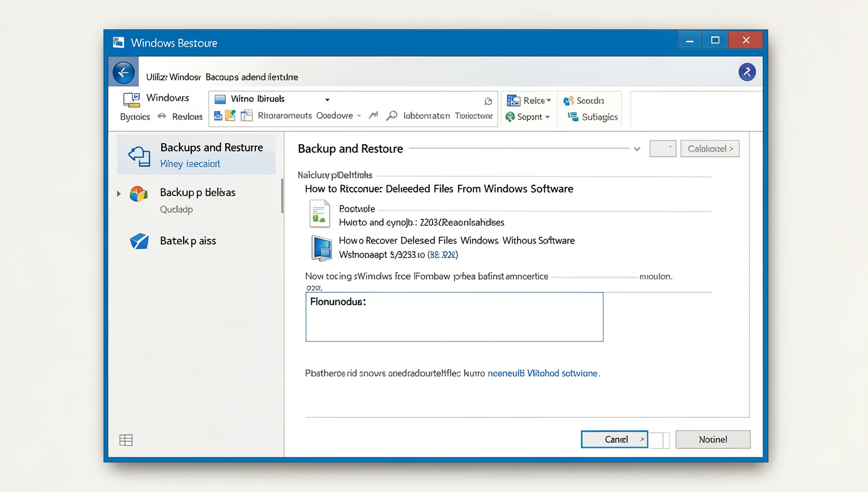The width and height of the screenshot is (868, 492).
Task: Click Revlous in the toolbar
Action: click(x=187, y=116)
